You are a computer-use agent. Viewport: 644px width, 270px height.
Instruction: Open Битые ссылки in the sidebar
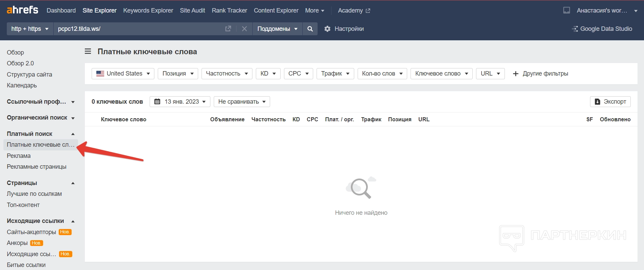[26, 265]
